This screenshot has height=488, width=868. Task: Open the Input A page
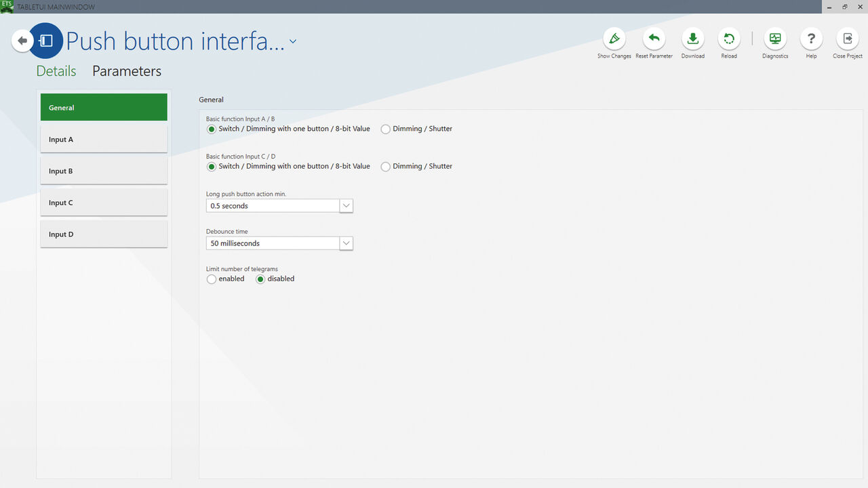104,139
